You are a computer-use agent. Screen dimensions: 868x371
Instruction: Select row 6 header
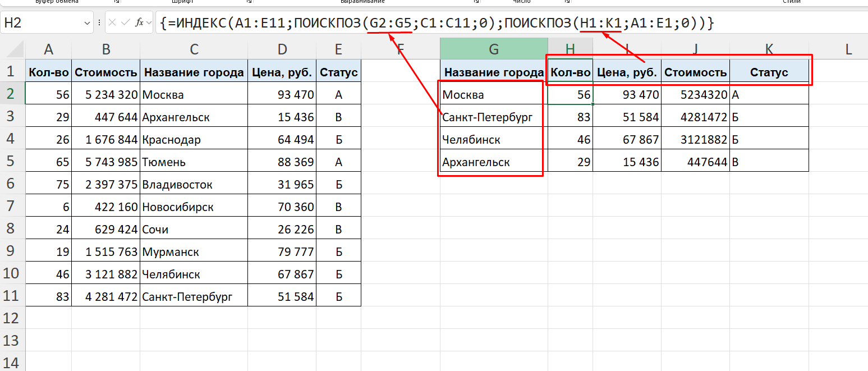12,184
